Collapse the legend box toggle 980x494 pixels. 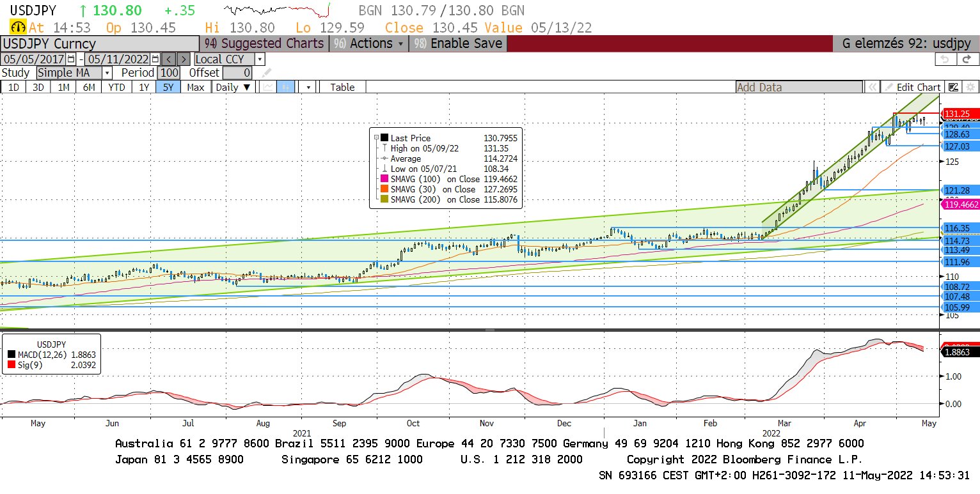[x=376, y=137]
